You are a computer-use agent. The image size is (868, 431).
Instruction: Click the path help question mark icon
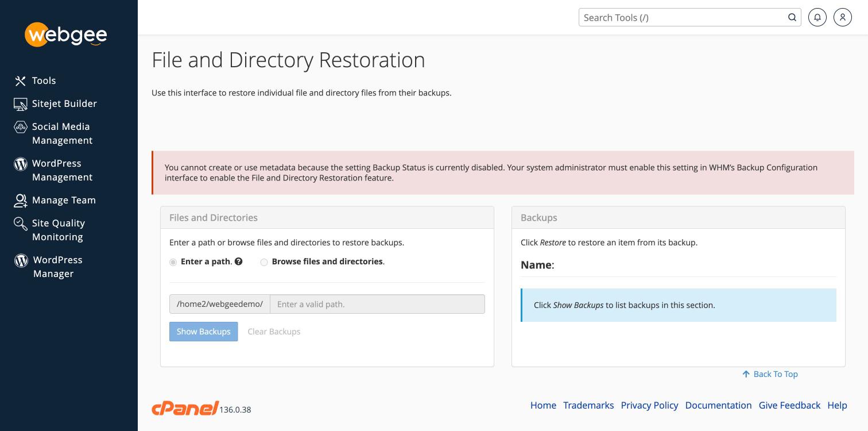pos(239,261)
